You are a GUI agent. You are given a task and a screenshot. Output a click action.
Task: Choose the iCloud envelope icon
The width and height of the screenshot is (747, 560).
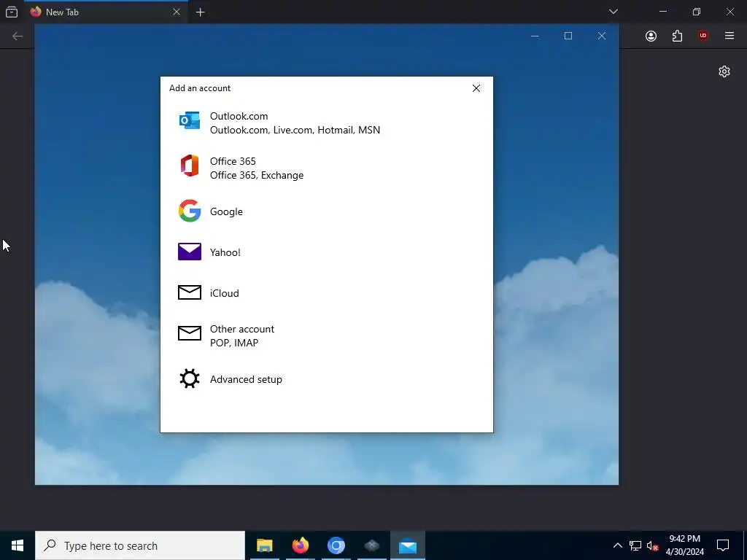tap(189, 292)
